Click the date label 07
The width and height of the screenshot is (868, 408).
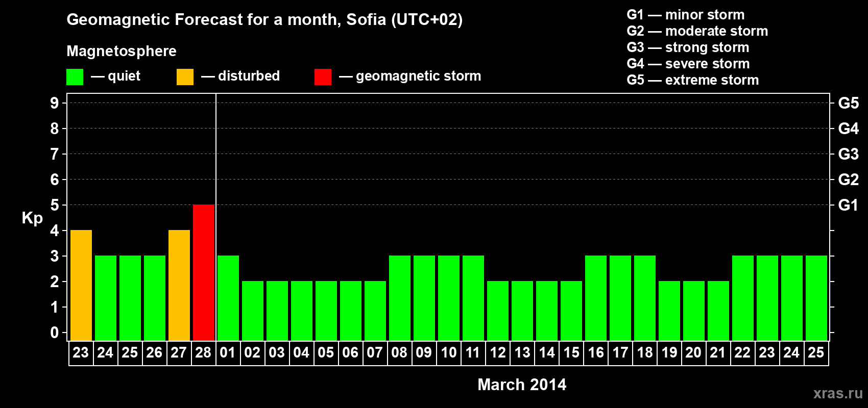click(x=375, y=353)
